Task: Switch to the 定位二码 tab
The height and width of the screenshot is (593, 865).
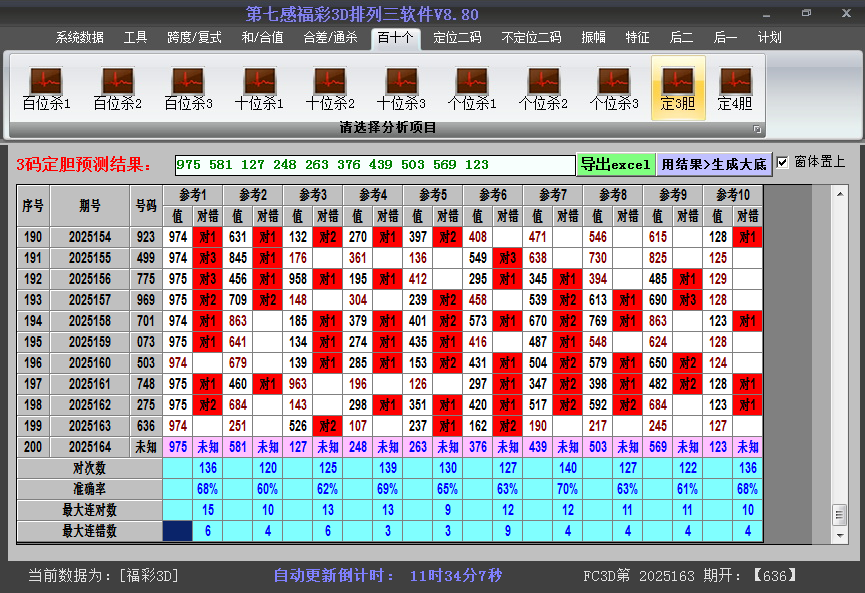Action: pyautogui.click(x=457, y=38)
